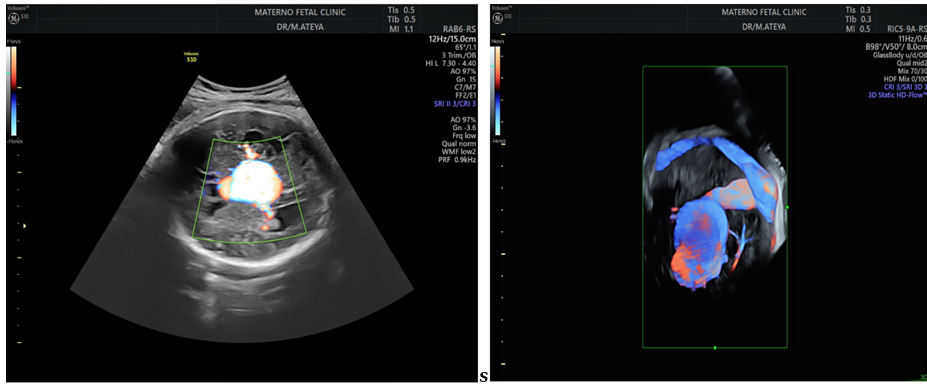
Task: Click the 'HI L 7.30 - 4.40' value
Action: click(450, 63)
